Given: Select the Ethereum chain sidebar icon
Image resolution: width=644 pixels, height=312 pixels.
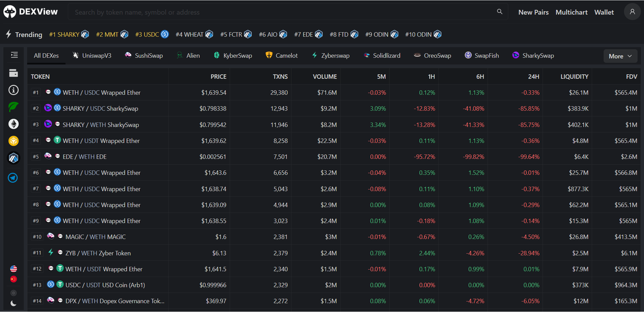Looking at the screenshot, I should 13,124.
